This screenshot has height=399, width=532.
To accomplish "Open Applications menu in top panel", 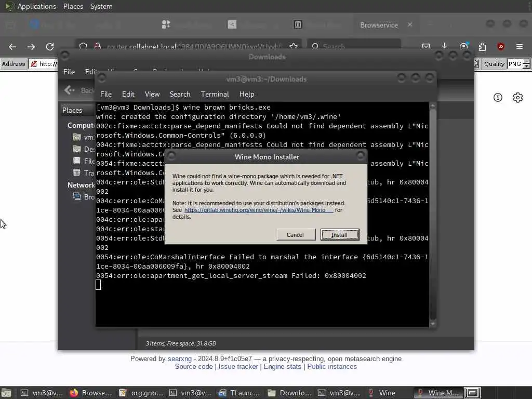I will pos(37,6).
